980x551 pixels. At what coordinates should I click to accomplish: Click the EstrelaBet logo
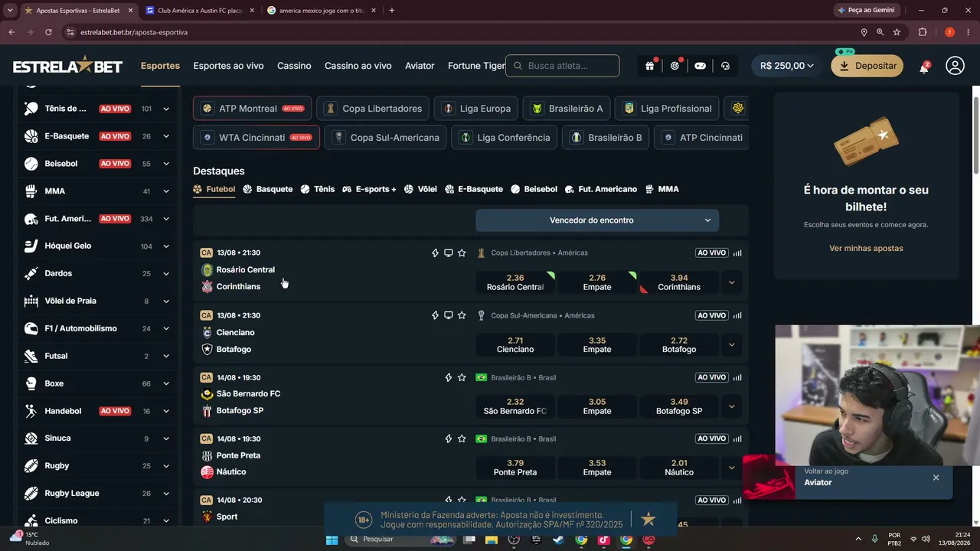[67, 66]
